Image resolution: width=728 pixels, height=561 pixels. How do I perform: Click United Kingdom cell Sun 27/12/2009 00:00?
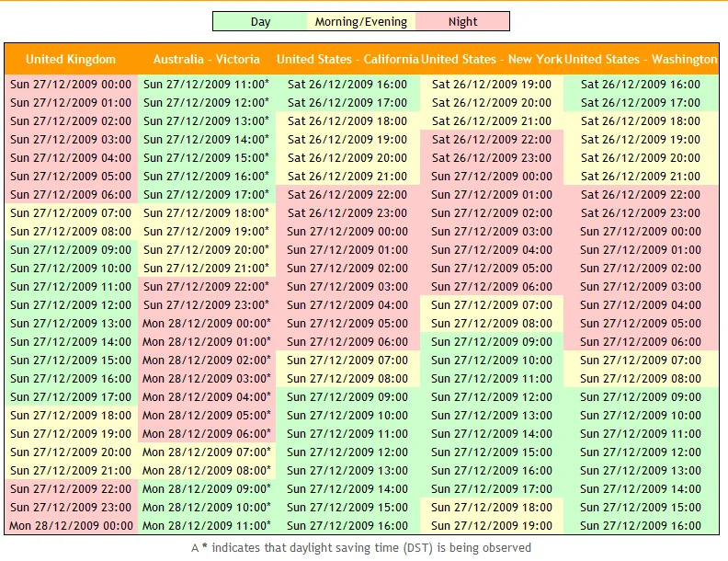tap(71, 84)
